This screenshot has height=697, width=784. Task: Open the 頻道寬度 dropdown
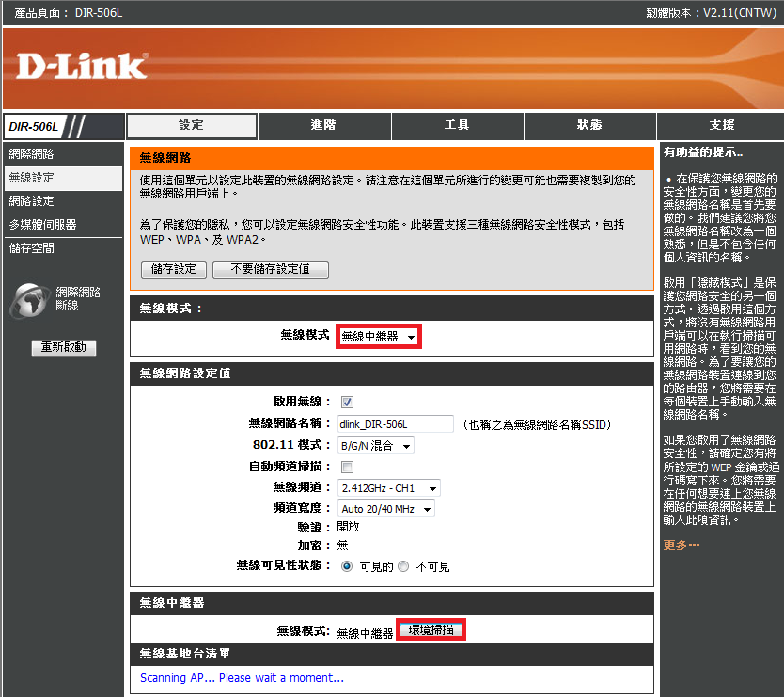tap(386, 509)
